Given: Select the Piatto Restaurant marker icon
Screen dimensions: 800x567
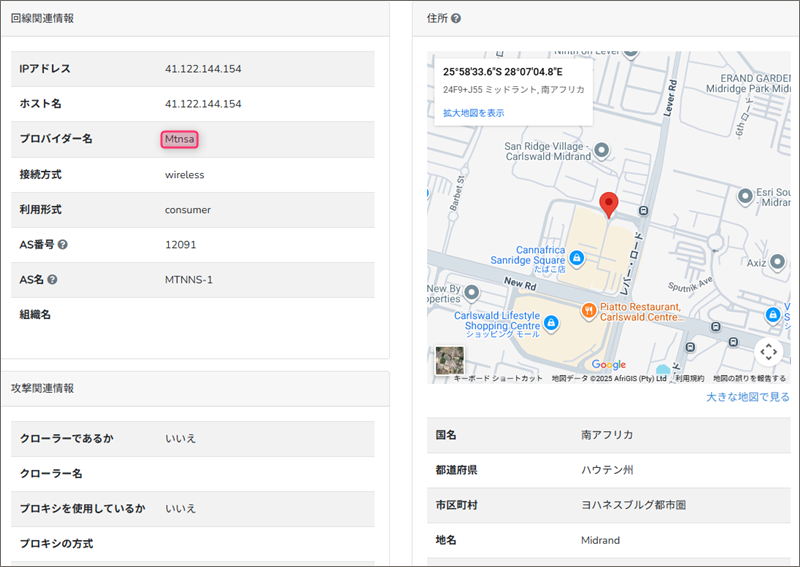Looking at the screenshot, I should point(589,310).
